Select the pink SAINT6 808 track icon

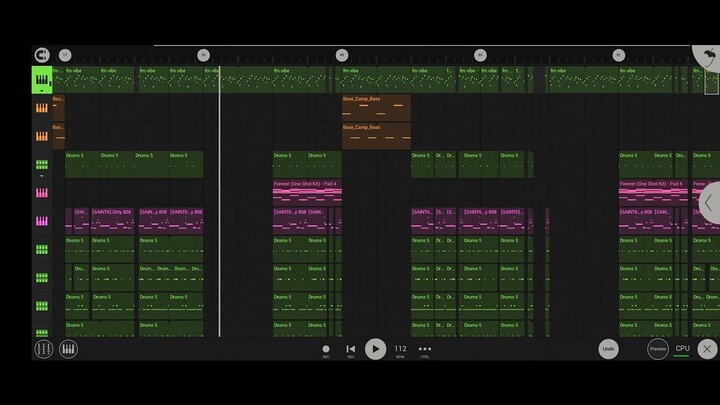[x=42, y=221]
